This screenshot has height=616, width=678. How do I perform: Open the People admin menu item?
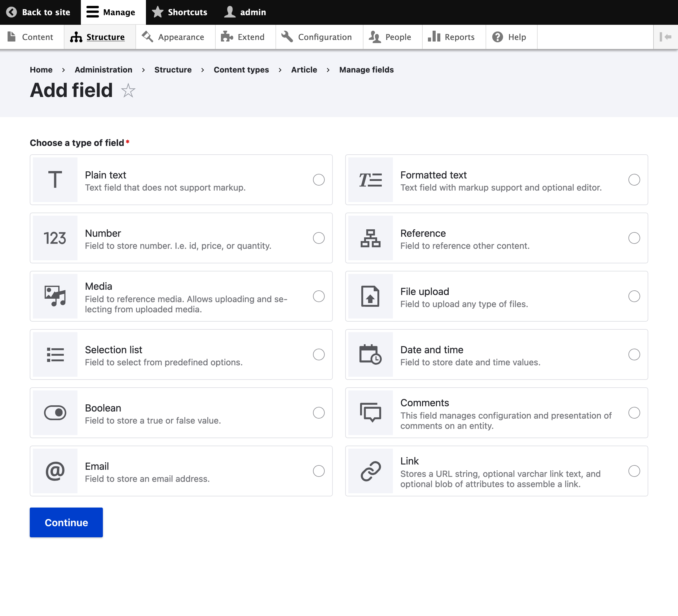(x=393, y=37)
